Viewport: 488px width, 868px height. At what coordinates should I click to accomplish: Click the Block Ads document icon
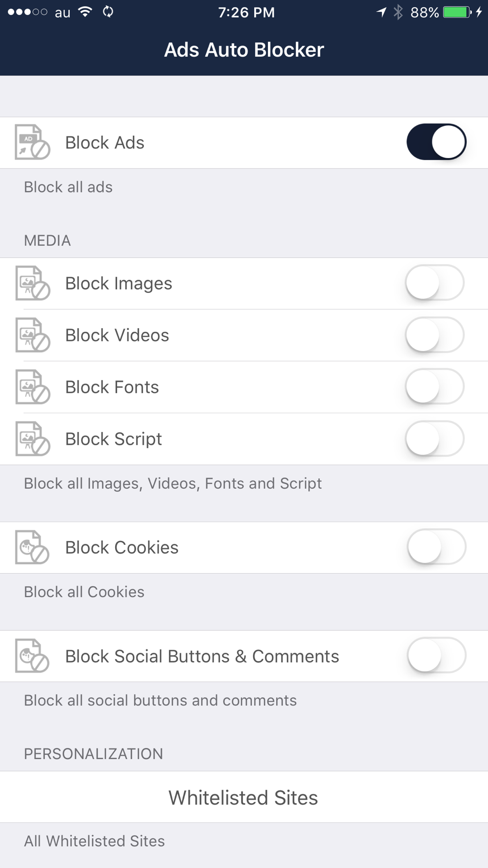tap(33, 142)
